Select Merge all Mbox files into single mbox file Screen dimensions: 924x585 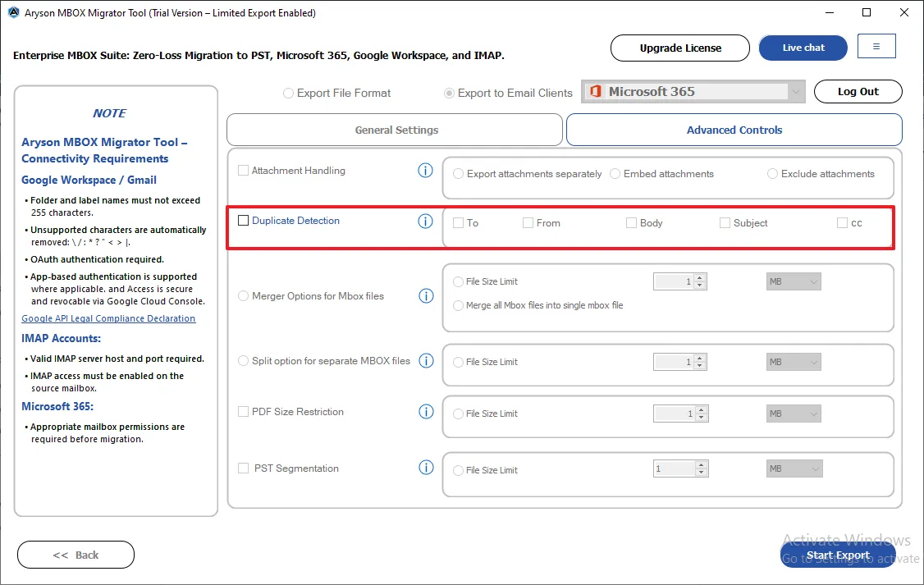click(x=458, y=305)
